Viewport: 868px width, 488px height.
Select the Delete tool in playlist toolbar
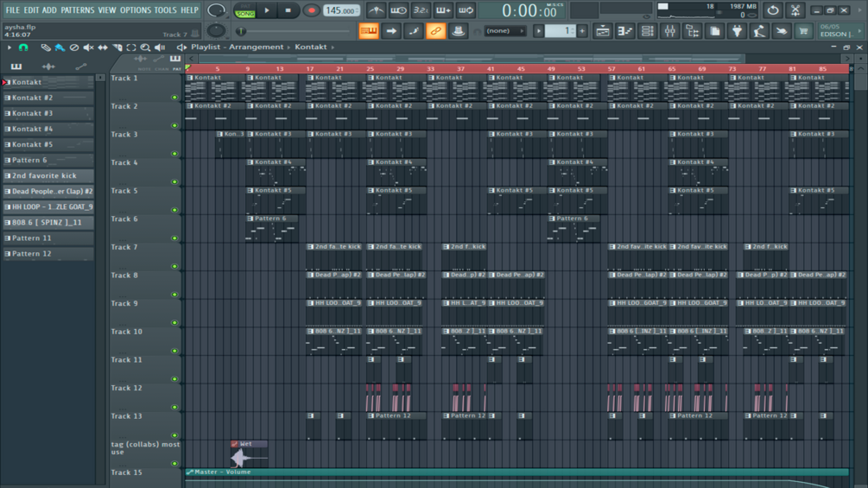point(74,48)
